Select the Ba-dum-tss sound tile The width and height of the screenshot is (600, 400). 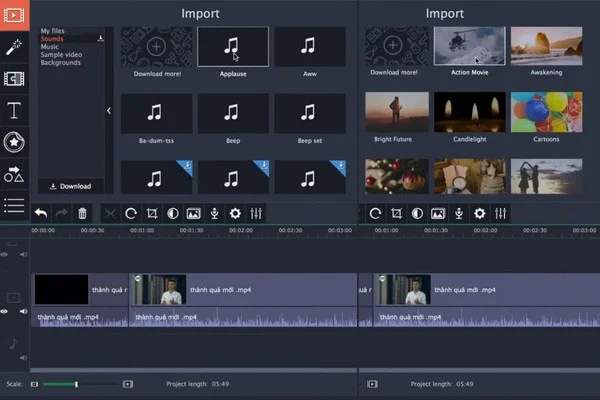[x=157, y=113]
